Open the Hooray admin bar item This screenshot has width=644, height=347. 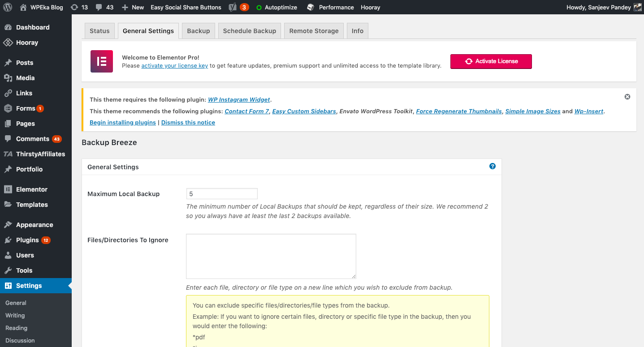click(x=371, y=7)
